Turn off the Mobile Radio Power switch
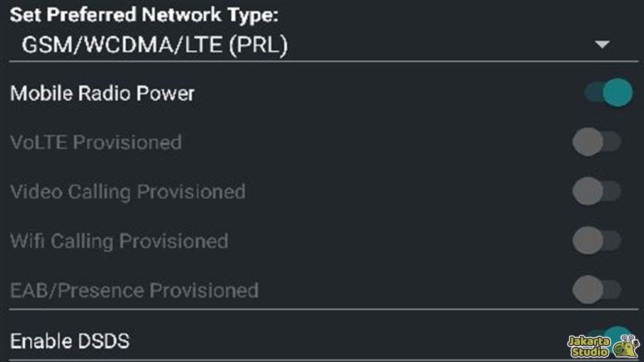 608,93
